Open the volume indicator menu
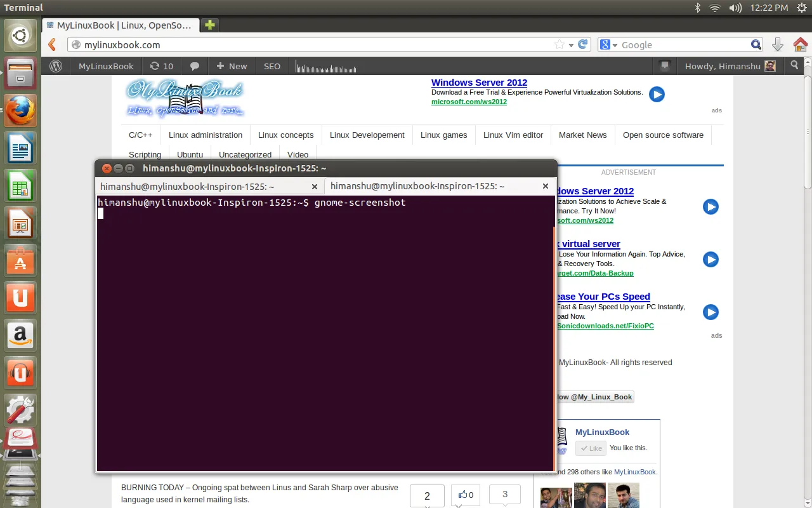 735,8
